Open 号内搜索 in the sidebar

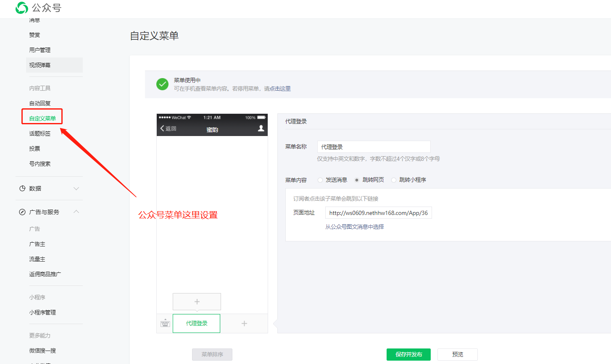40,164
